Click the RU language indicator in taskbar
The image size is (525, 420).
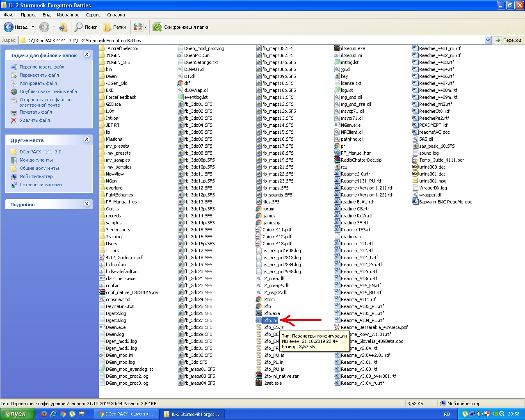(447, 414)
